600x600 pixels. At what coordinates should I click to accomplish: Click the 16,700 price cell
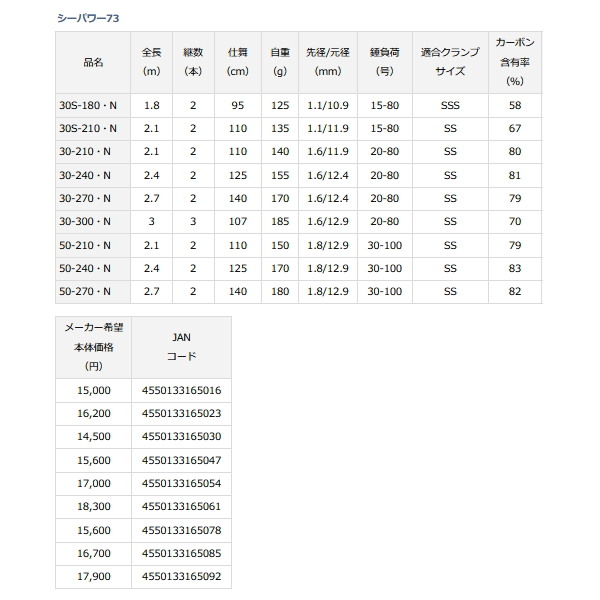tap(94, 553)
